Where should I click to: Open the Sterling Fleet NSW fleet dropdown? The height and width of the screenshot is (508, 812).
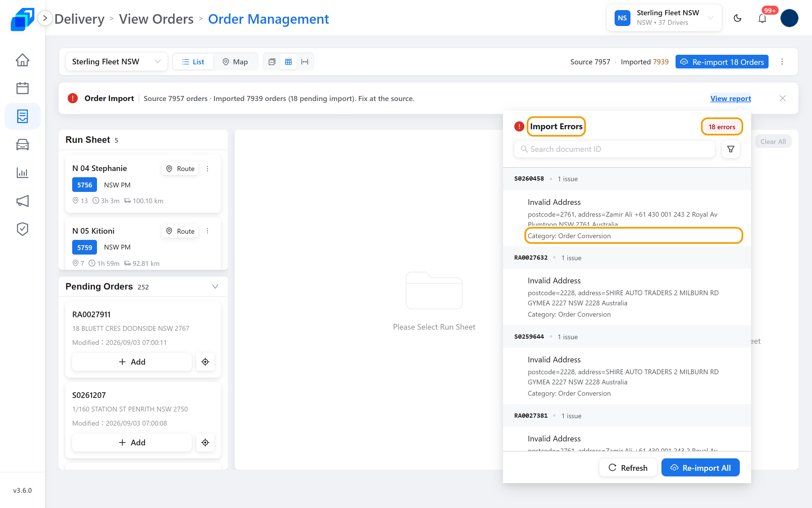[x=116, y=62]
